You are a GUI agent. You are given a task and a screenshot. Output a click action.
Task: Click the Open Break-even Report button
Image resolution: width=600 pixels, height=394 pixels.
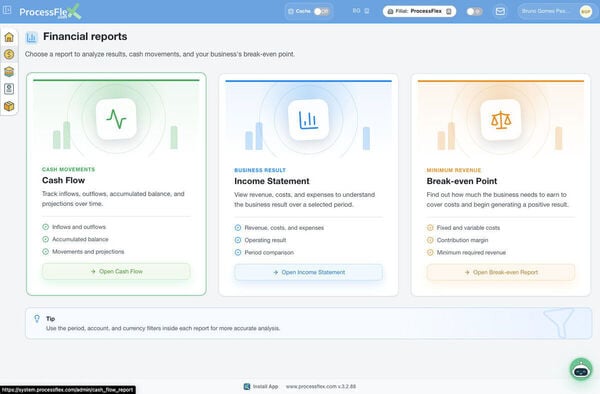[501, 272]
